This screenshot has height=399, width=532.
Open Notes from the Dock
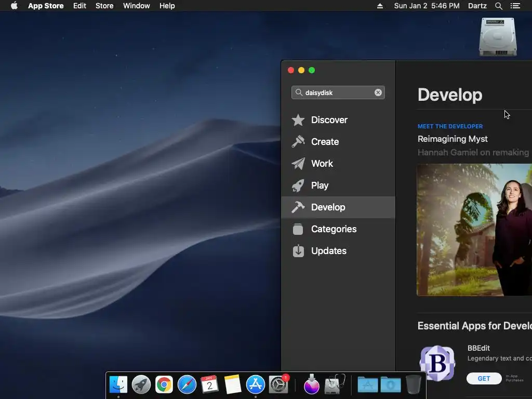click(232, 384)
